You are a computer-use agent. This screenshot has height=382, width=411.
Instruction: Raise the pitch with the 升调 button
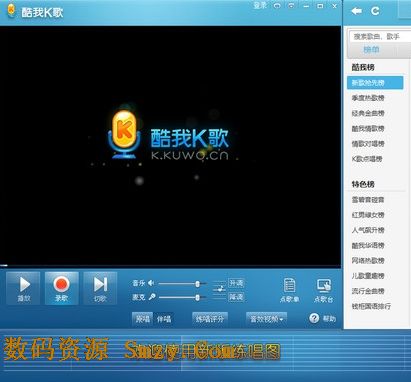click(x=236, y=283)
